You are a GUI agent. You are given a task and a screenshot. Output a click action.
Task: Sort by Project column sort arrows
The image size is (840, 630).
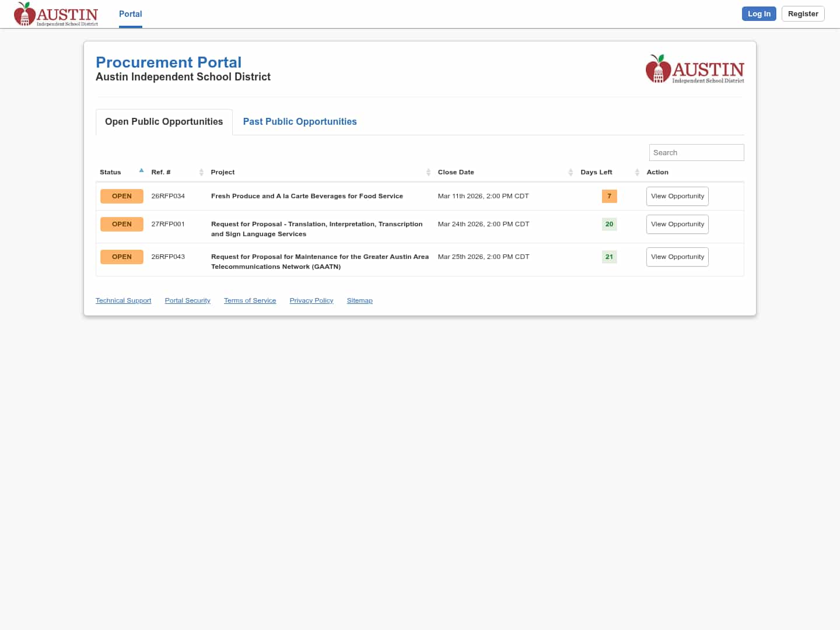[x=428, y=172]
